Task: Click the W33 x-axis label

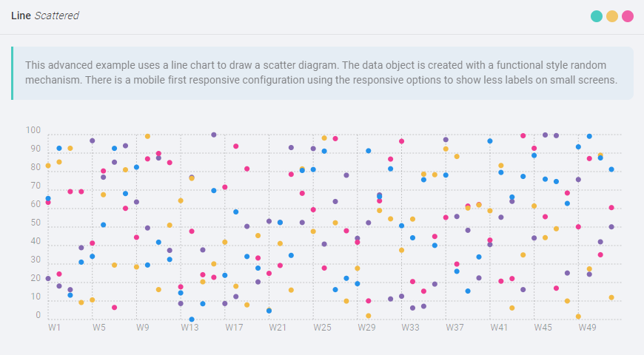Action: [x=411, y=327]
